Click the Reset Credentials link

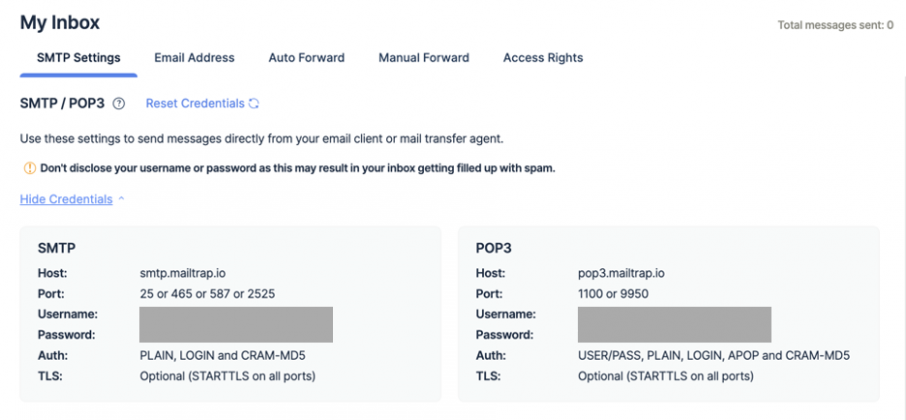(x=195, y=103)
